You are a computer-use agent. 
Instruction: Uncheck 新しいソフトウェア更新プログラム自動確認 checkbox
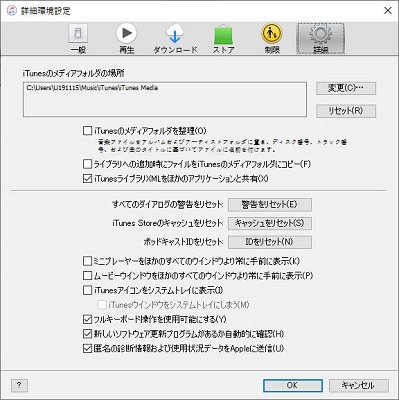coord(87,334)
